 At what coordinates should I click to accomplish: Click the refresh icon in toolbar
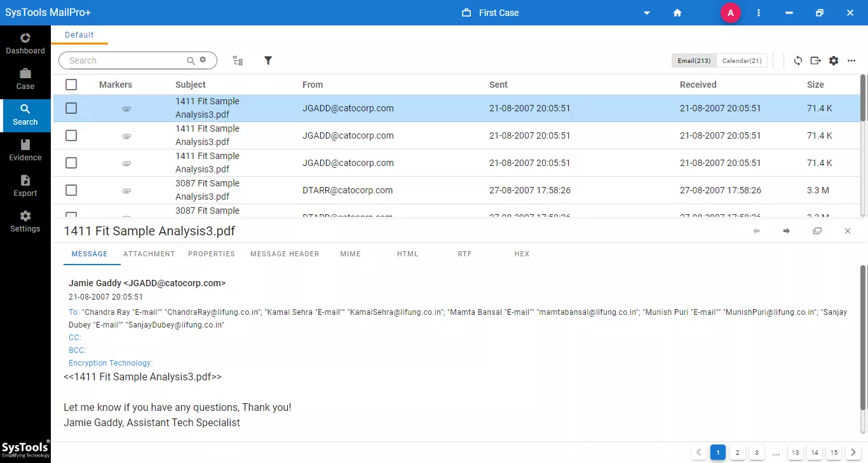798,60
